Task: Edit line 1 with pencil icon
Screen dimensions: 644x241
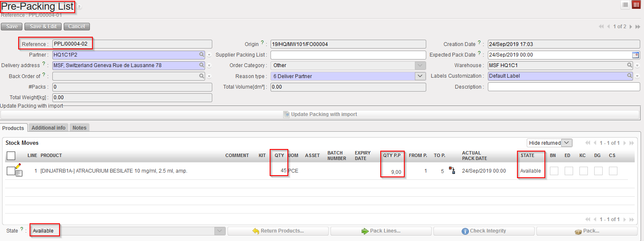Action: click(x=18, y=166)
